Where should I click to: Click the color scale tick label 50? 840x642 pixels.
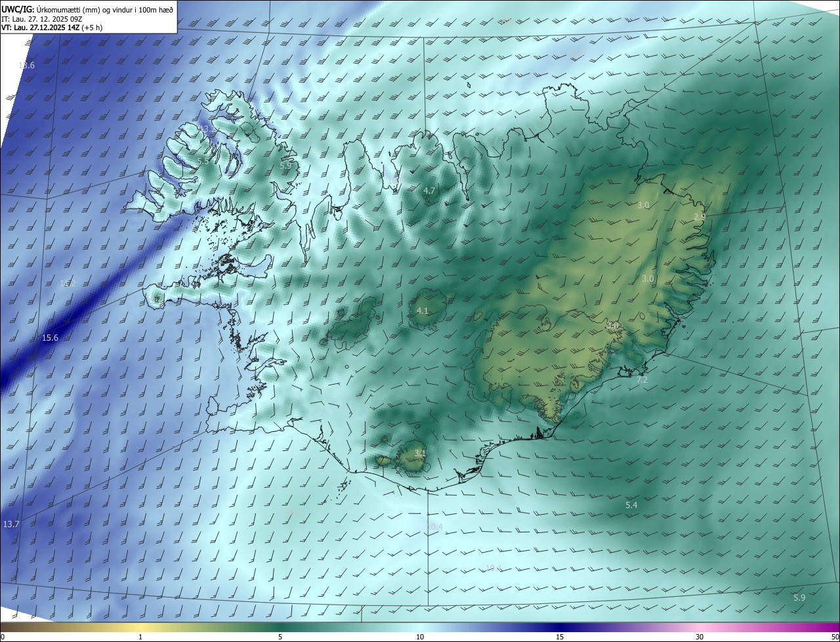coord(835,637)
